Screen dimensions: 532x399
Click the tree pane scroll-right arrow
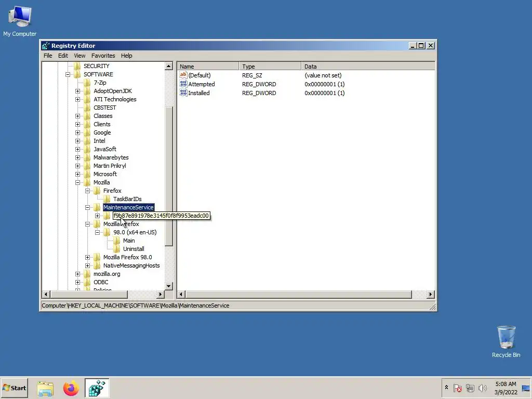[161, 294]
